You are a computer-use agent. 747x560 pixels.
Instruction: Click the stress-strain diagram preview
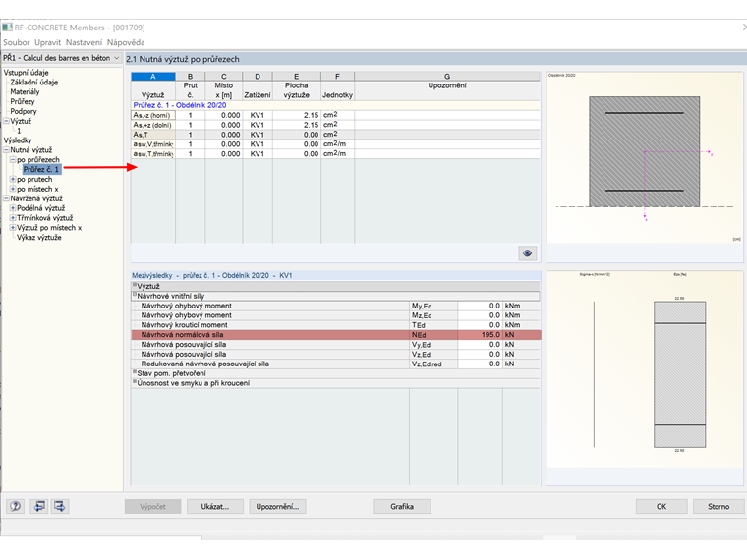[x=645, y=369]
